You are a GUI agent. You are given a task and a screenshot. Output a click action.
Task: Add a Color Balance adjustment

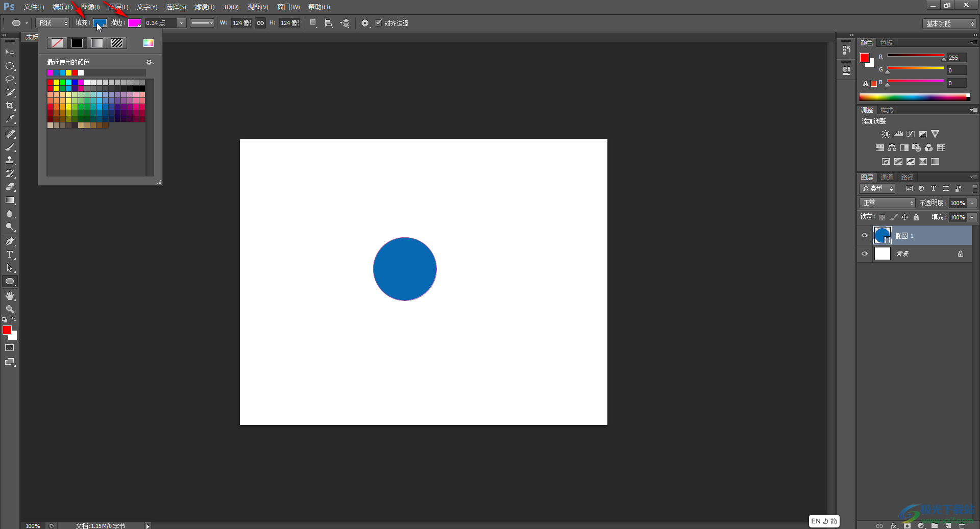pos(892,148)
